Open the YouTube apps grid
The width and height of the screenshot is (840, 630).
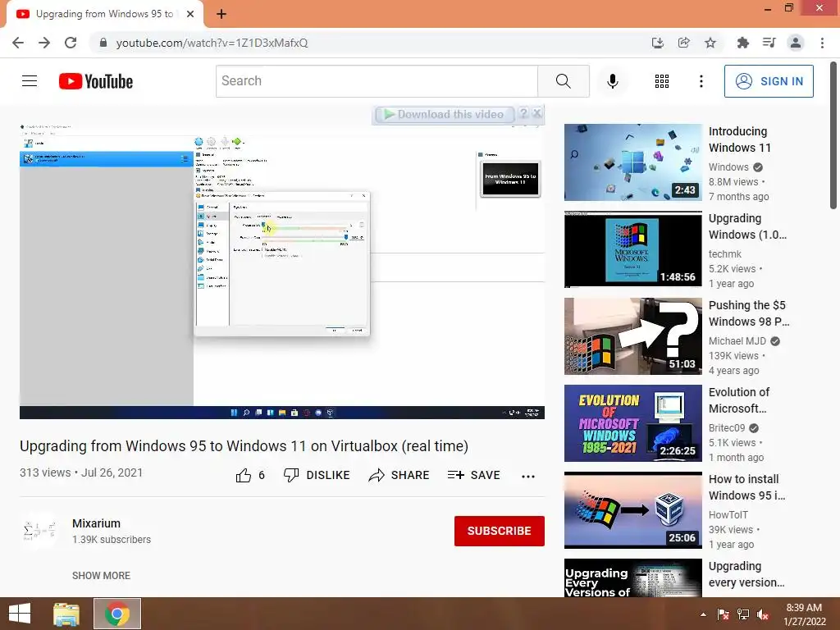662,81
